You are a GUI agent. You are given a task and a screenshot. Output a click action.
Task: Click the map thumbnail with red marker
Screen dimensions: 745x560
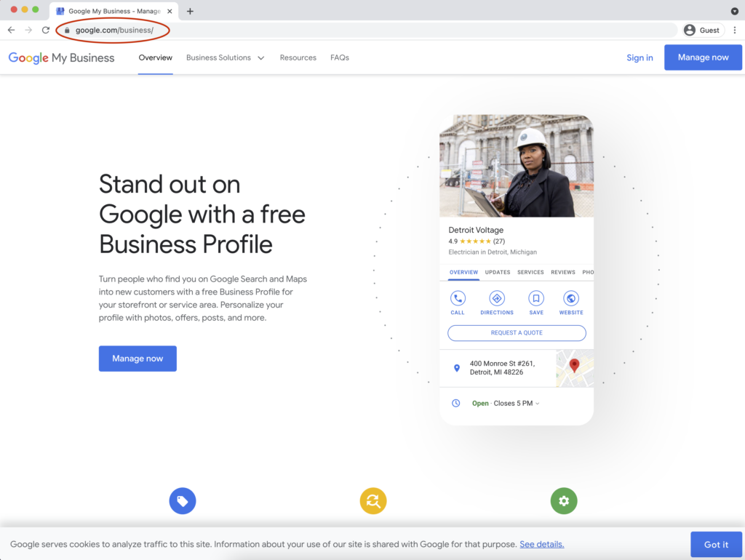click(x=575, y=368)
